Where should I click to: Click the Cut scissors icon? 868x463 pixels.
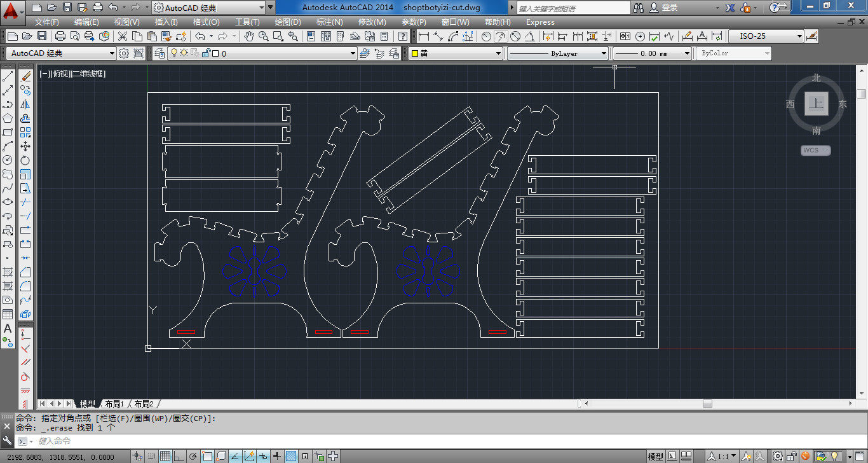click(x=121, y=36)
